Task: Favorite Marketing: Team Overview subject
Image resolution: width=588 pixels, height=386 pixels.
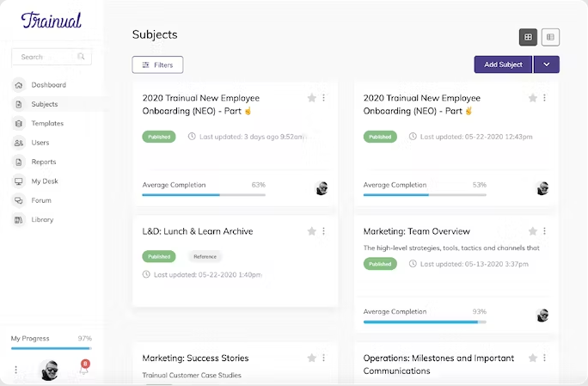Action: click(x=532, y=231)
